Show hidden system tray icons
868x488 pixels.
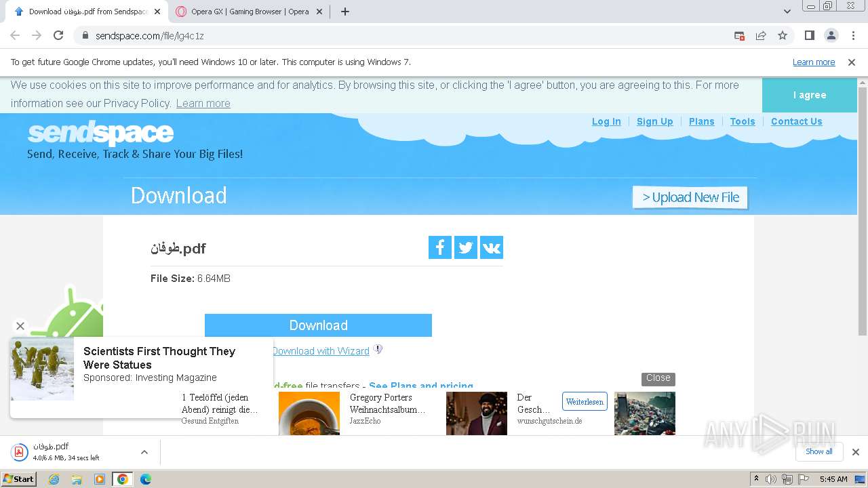(756, 479)
